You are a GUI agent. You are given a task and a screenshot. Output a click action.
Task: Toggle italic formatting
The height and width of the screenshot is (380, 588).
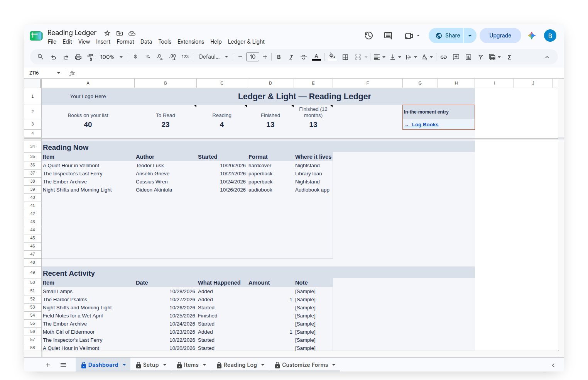(x=291, y=57)
